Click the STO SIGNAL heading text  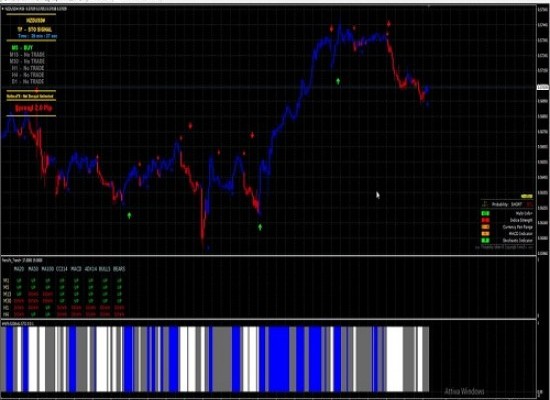[39, 29]
